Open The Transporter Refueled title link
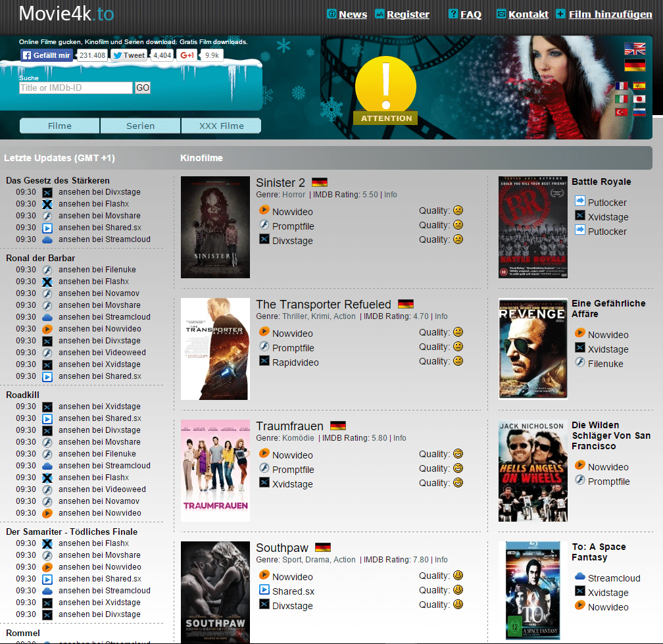This screenshot has width=663, height=644. point(324,305)
